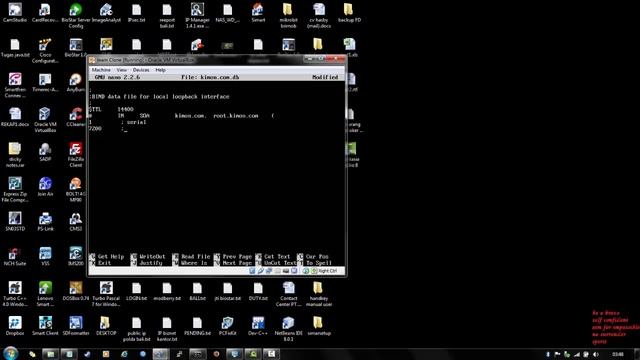Viewport: 640px width, 360px height.
Task: Open the Smart desktop shortcut
Action: click(258, 13)
